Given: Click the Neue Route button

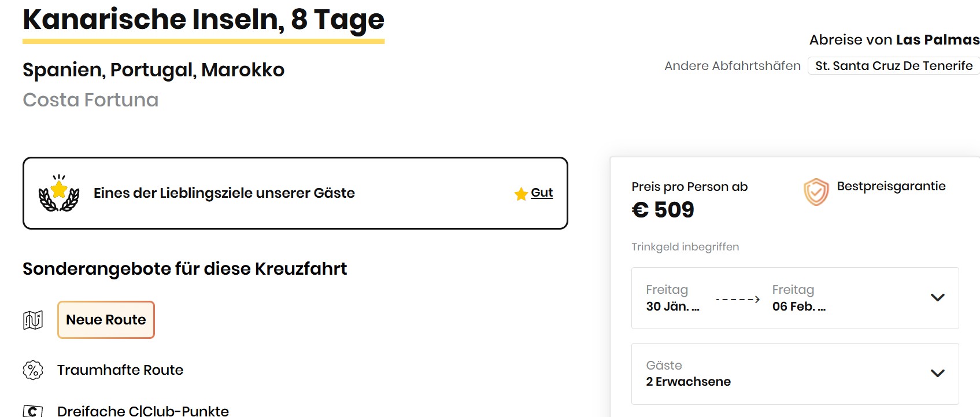Looking at the screenshot, I should pos(105,319).
